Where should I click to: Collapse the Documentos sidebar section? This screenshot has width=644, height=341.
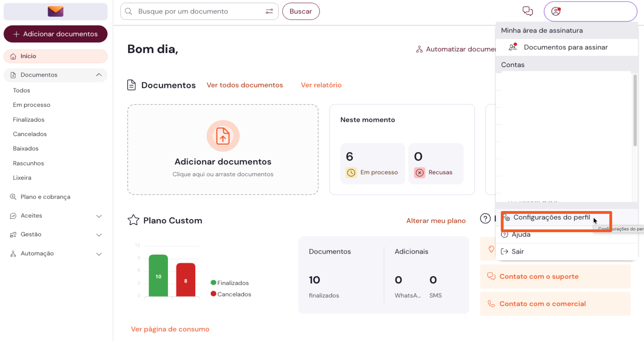(99, 75)
